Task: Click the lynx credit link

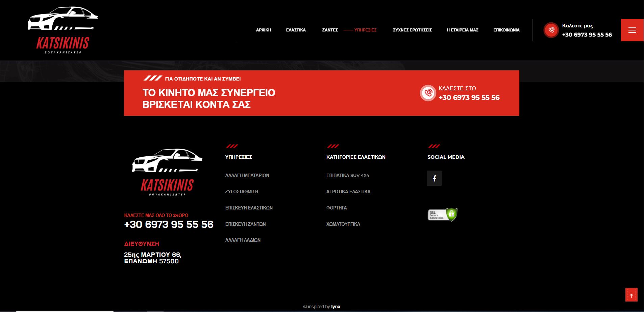Action: click(x=336, y=307)
